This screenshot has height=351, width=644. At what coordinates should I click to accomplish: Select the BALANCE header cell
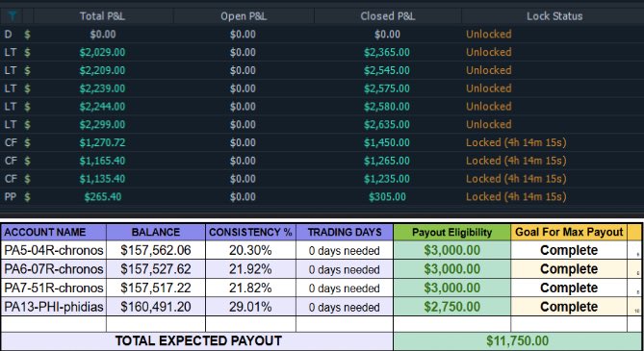[x=156, y=232]
